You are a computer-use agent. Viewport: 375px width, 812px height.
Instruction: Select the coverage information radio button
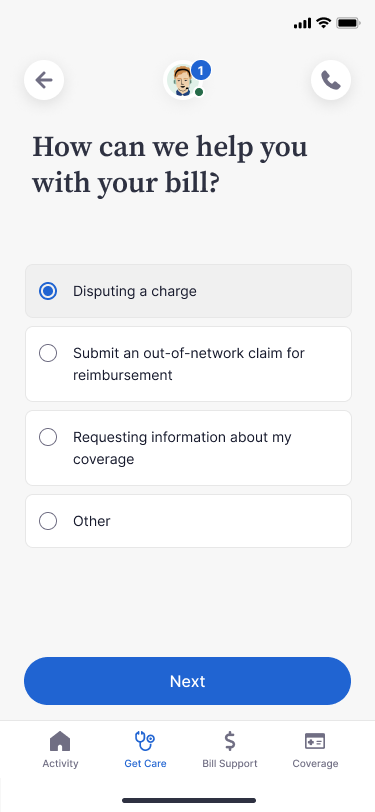click(x=48, y=437)
